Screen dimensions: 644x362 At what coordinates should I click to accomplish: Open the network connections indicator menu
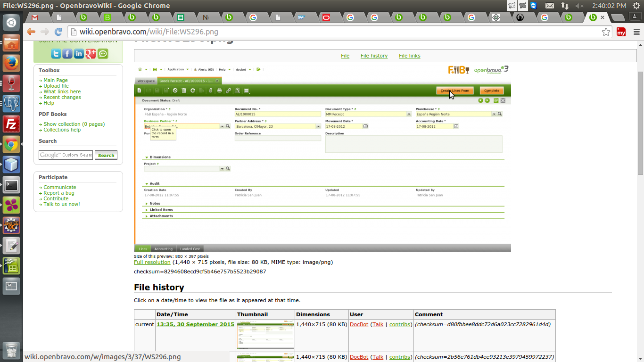(x=565, y=6)
